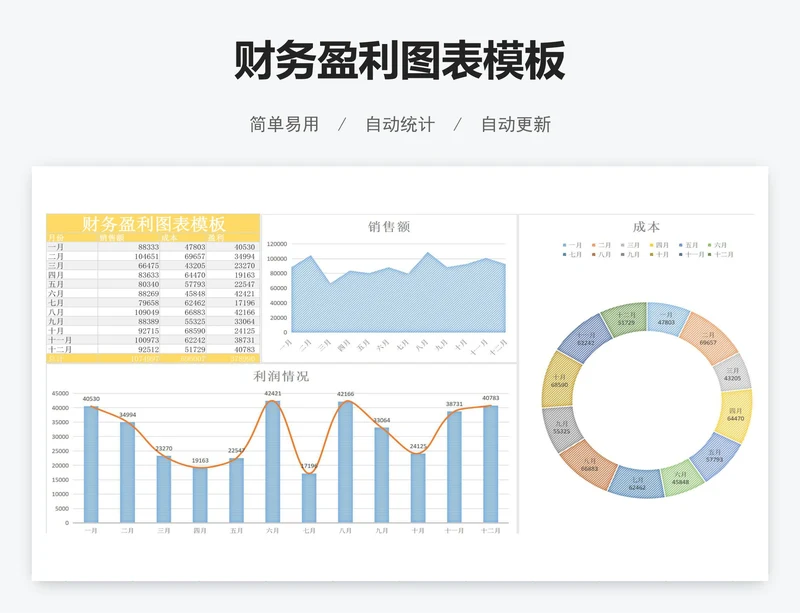The image size is (800, 613).
Task: Select the 盈利 column header in table
Action: tap(215, 237)
